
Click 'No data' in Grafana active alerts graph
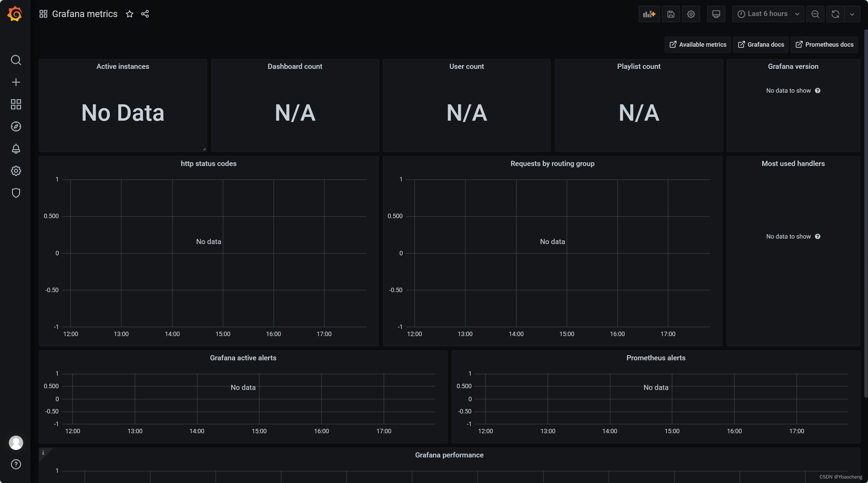pyautogui.click(x=243, y=388)
